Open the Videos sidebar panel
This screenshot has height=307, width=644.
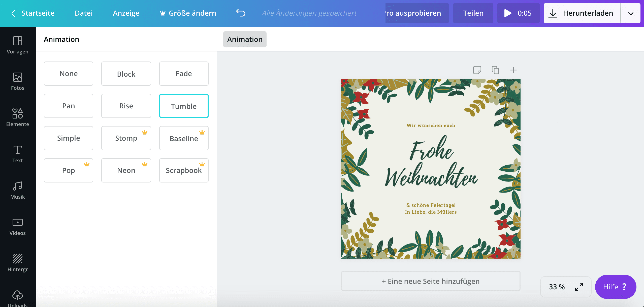[17, 227]
